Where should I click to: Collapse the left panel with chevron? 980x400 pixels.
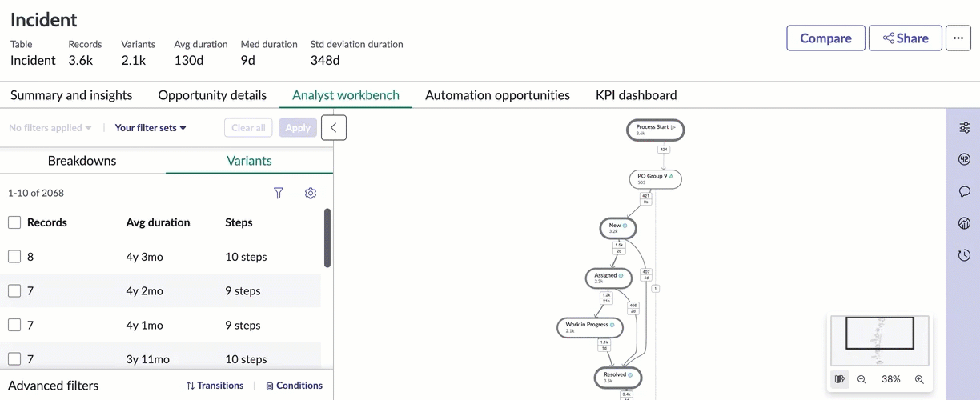(x=334, y=128)
